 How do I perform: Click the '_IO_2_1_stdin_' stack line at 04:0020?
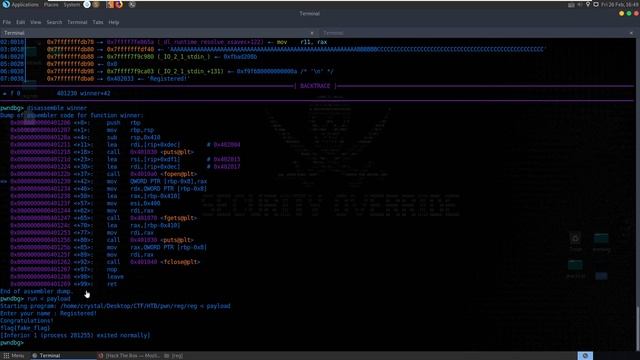pos(129,57)
